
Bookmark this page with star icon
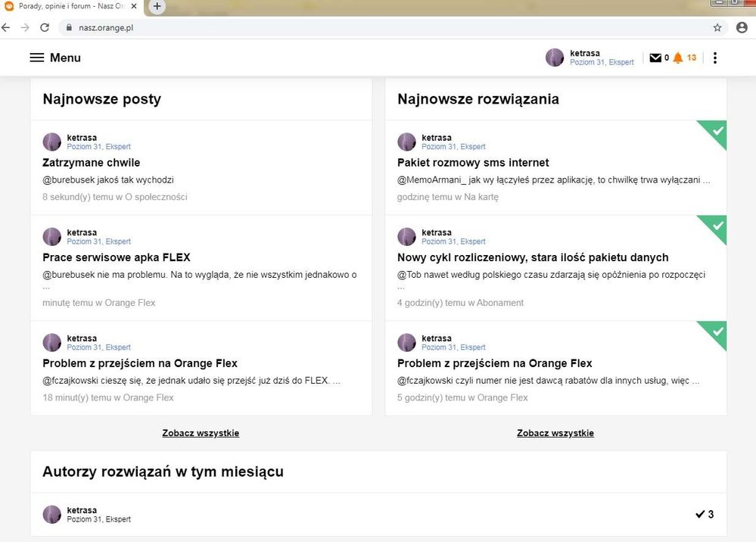(717, 27)
